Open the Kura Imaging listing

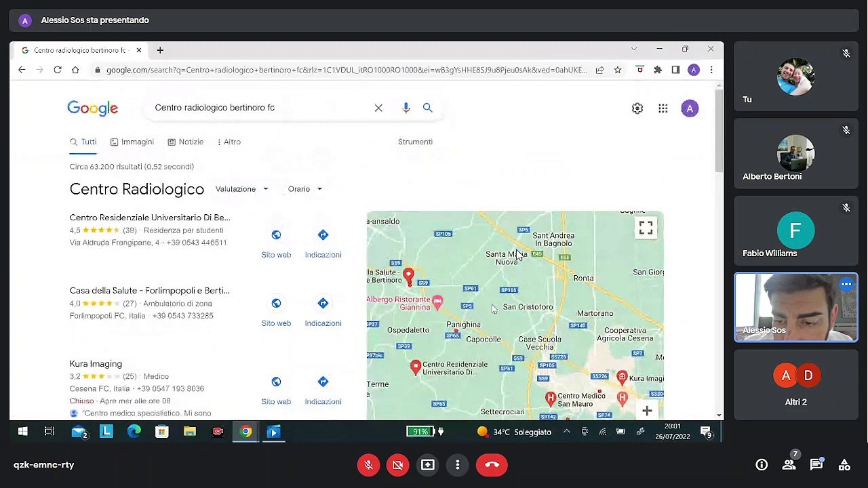pos(96,364)
